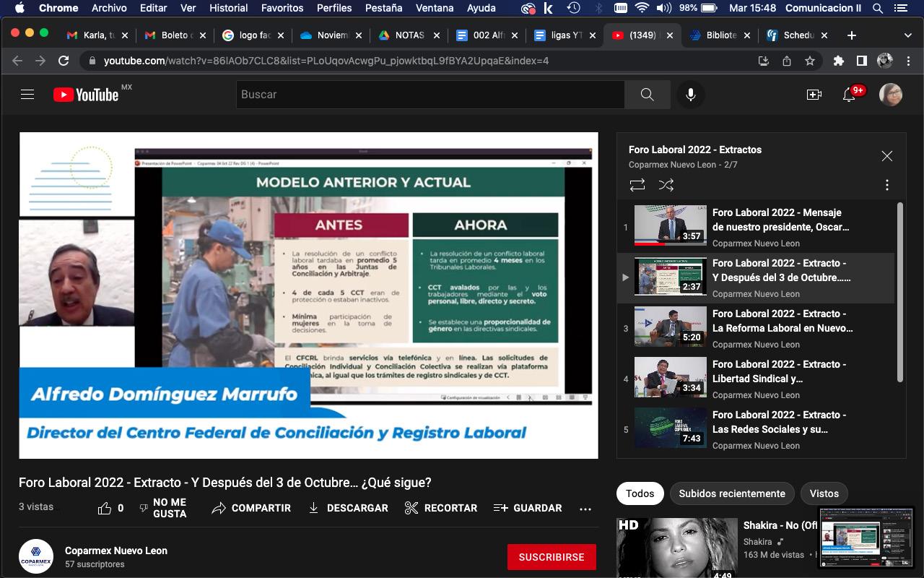Bookmark this page with the star icon

pyautogui.click(x=810, y=61)
